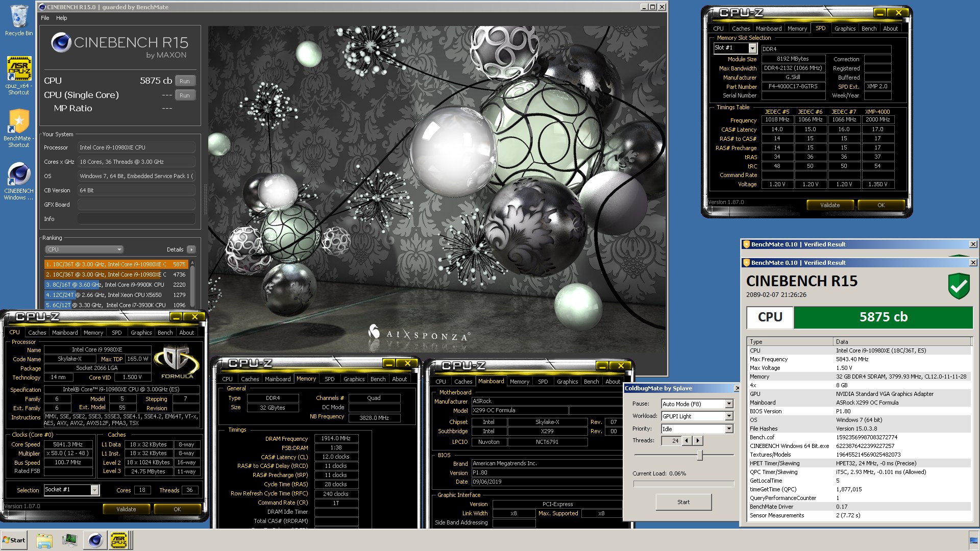Open the CINEBENCH Windows desktop icon

click(19, 181)
